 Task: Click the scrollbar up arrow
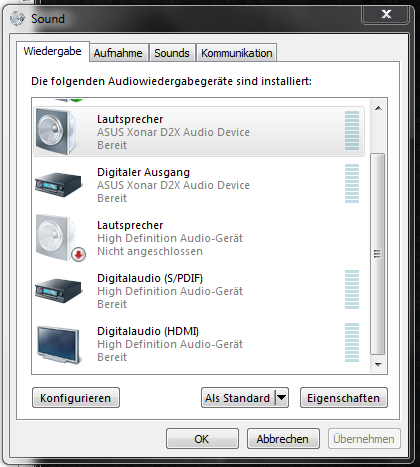coord(378,108)
